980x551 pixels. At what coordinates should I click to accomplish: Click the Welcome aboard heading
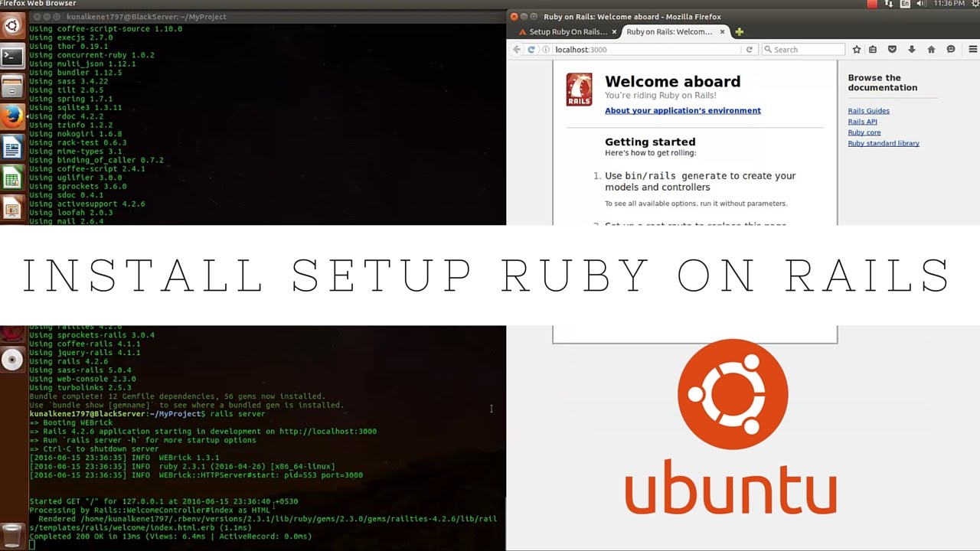(x=672, y=81)
